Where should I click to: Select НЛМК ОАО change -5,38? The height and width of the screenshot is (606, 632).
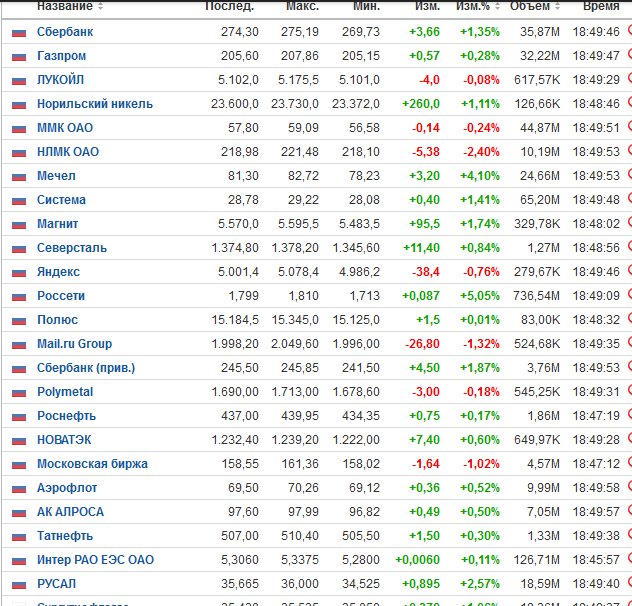click(426, 152)
